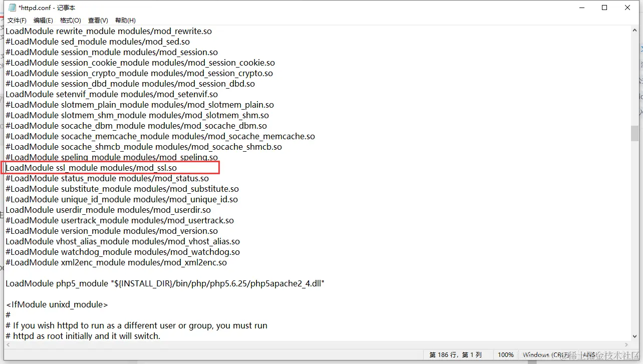Click the 'LoadModule vhost_alias_module' line
This screenshot has width=643, height=364.
tap(123, 241)
